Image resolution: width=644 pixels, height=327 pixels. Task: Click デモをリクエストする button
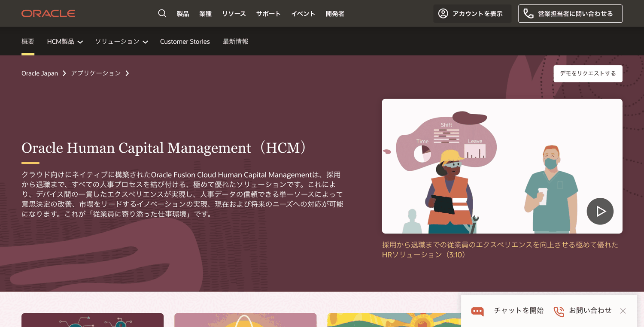point(588,73)
